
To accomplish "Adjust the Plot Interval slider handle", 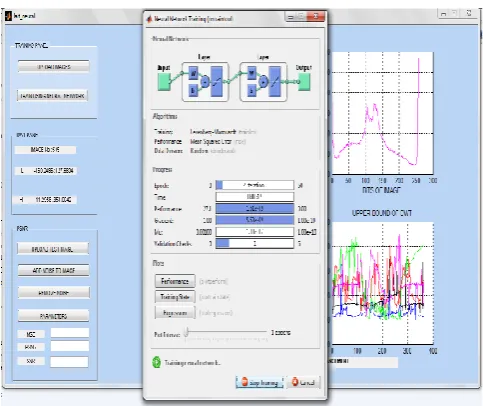I will click(x=187, y=332).
